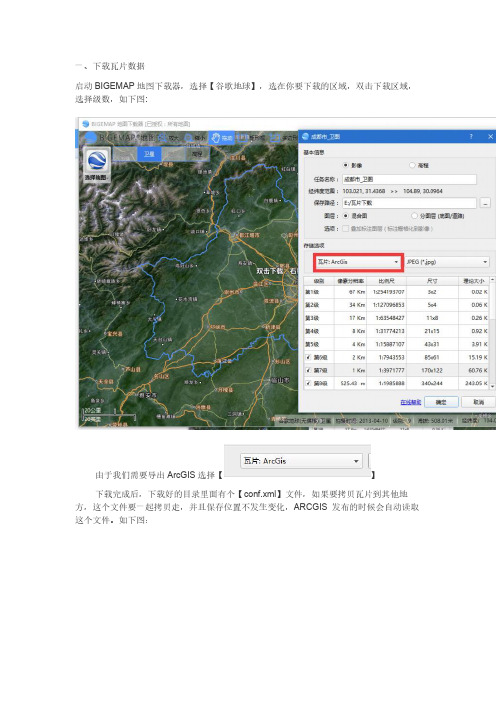Open the 选择地图 Google Earth map selector
This screenshot has height=702, width=496.
tap(97, 164)
